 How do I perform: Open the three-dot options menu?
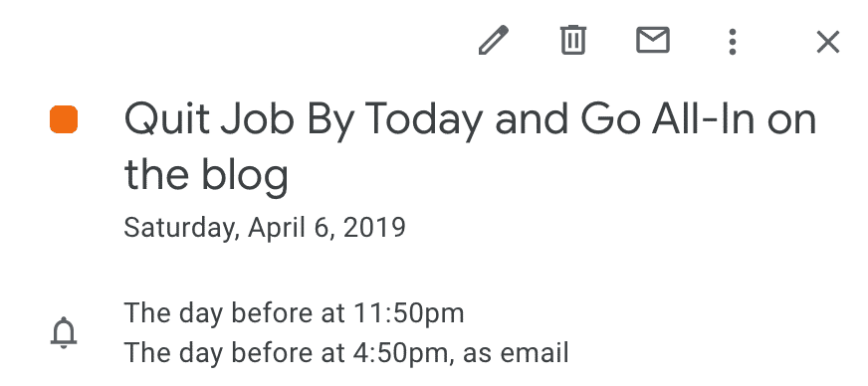click(x=733, y=42)
